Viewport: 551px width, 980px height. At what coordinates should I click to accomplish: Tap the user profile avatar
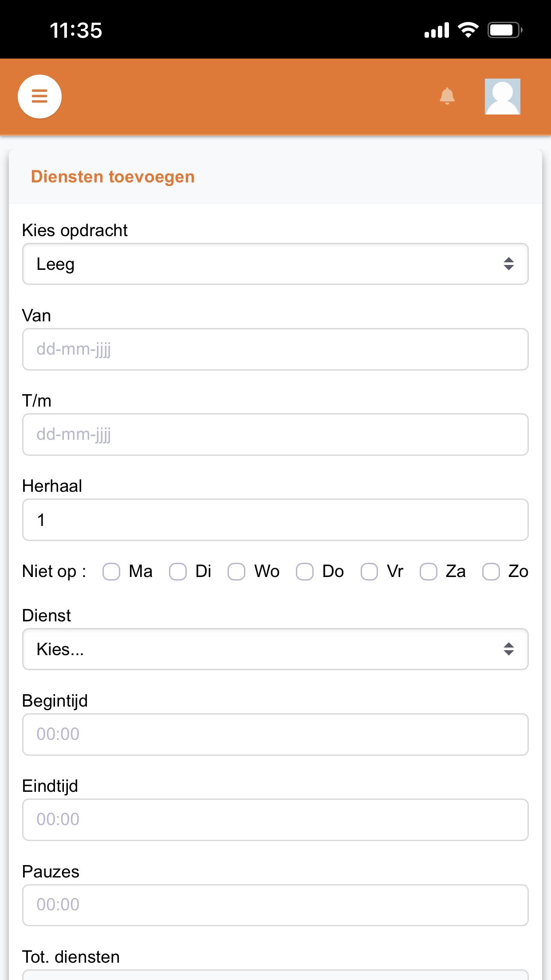point(503,96)
